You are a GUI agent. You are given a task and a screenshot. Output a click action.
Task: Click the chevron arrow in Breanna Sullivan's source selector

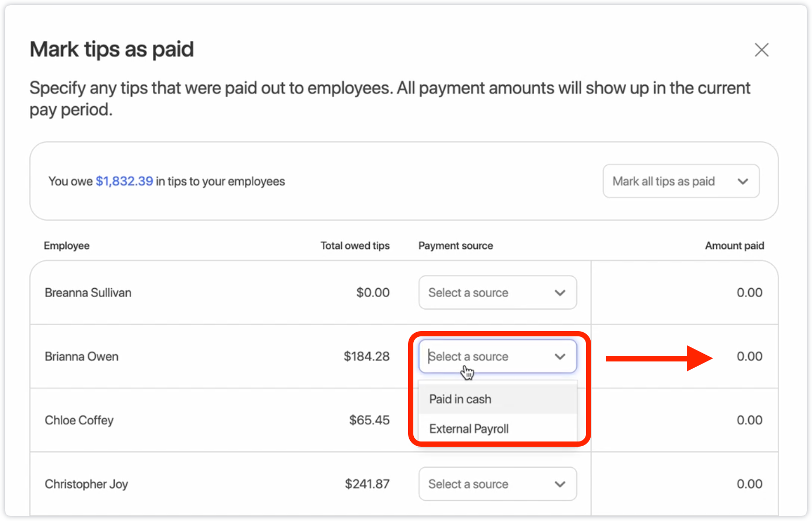(560, 293)
